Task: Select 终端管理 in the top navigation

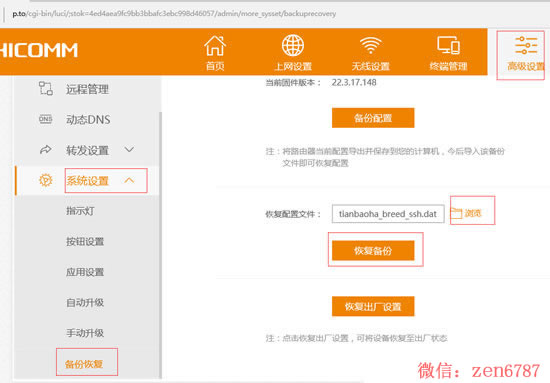Action: click(448, 66)
